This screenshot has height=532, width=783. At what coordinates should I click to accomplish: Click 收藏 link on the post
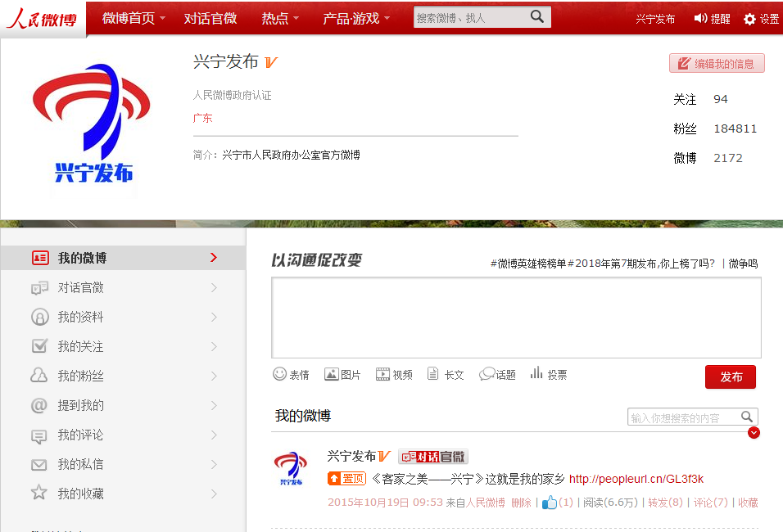point(748,503)
